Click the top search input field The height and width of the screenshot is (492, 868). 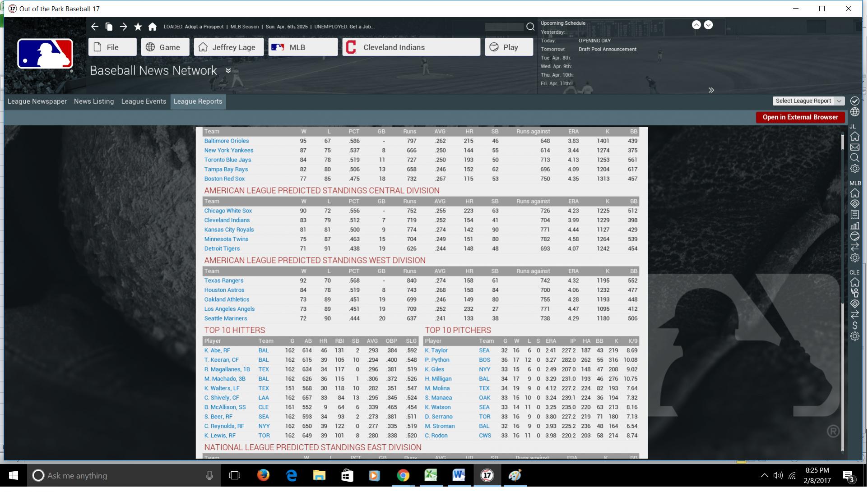click(504, 27)
